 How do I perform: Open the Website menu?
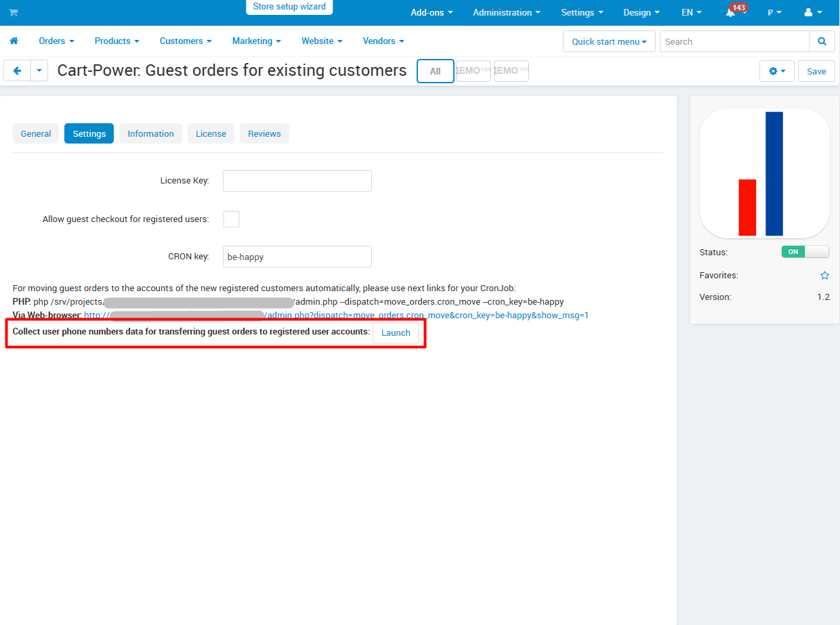322,41
